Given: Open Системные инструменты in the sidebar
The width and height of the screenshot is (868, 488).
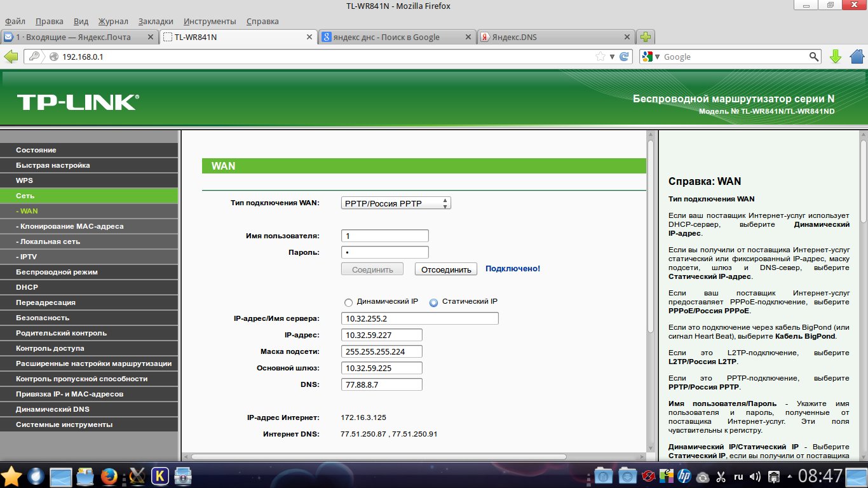Looking at the screenshot, I should [x=89, y=424].
